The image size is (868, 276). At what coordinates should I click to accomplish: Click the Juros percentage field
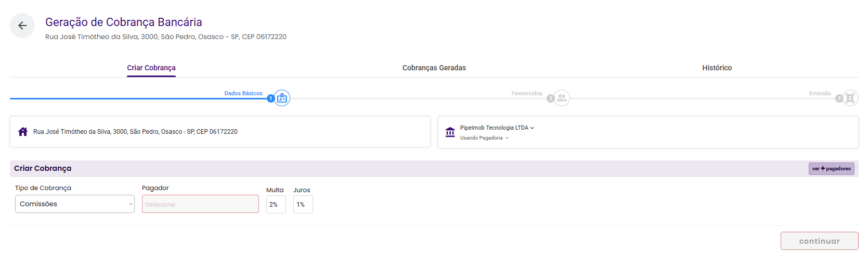coord(303,205)
